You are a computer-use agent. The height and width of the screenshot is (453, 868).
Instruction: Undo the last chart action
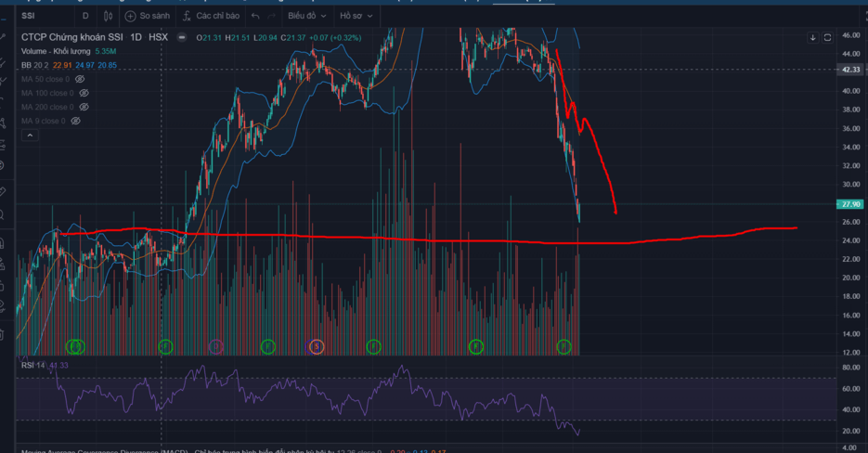coord(255,16)
